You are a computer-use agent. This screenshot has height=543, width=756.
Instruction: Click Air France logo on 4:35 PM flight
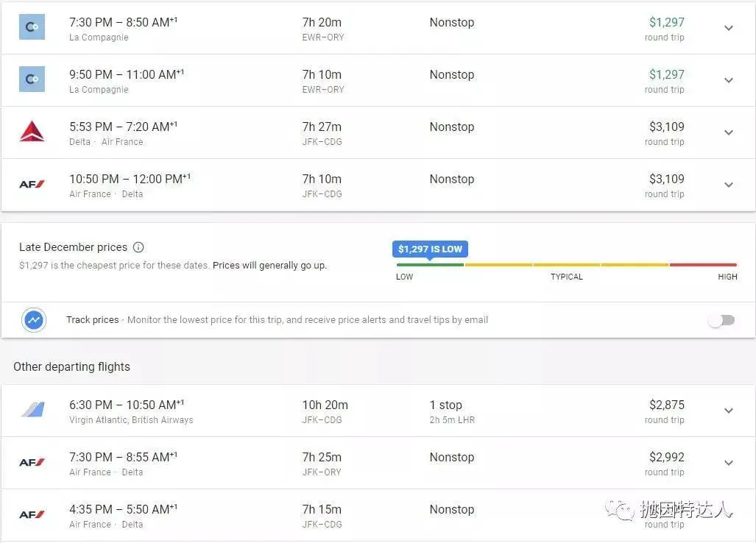(x=32, y=514)
